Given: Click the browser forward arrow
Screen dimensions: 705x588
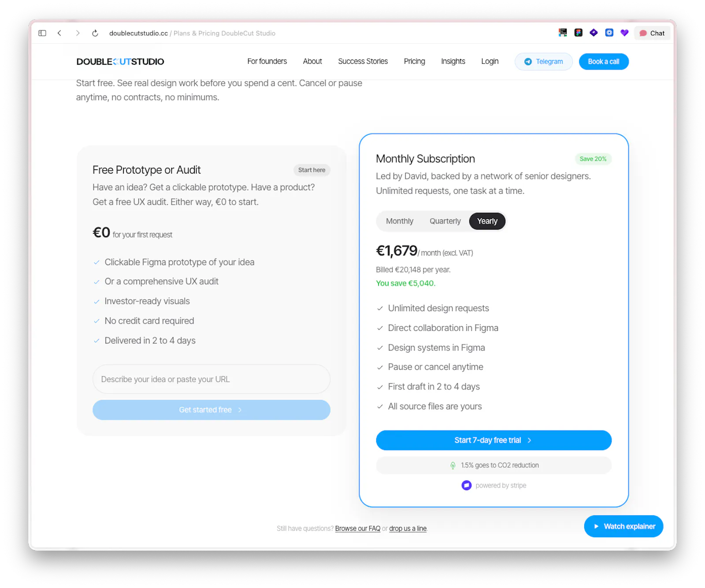Looking at the screenshot, I should [78, 33].
